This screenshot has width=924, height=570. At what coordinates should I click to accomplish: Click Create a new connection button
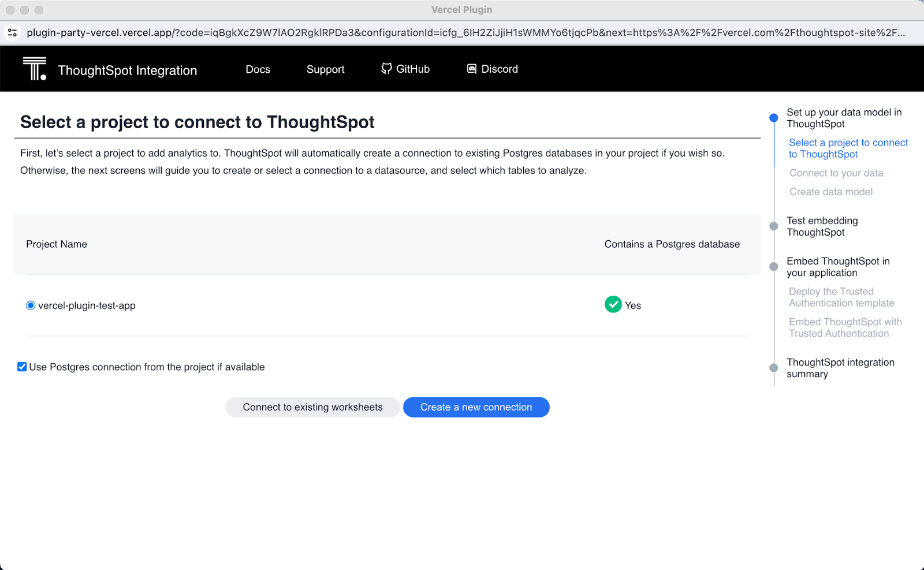click(x=476, y=407)
